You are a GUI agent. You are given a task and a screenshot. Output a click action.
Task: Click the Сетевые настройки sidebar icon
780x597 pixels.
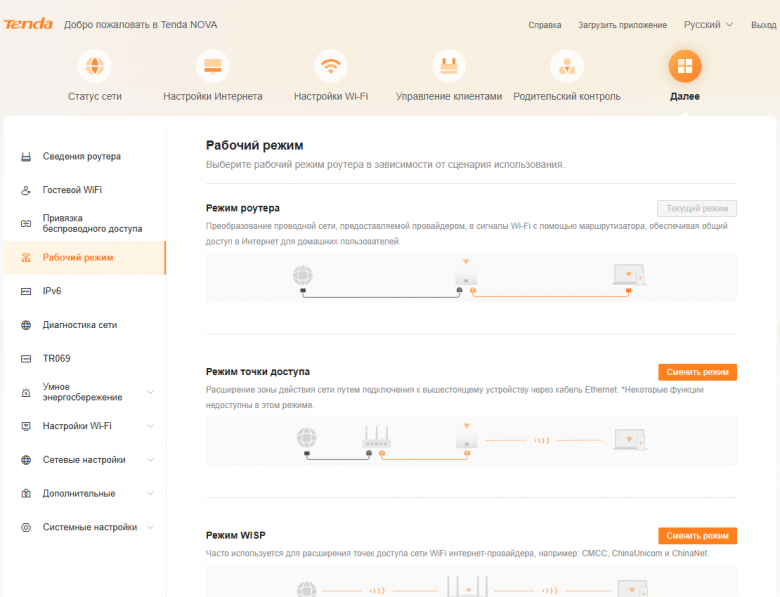pyautogui.click(x=26, y=460)
